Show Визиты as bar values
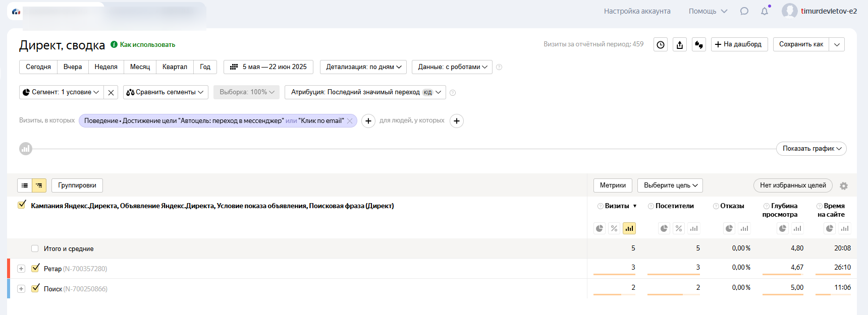This screenshot has height=315, width=868. (x=629, y=228)
